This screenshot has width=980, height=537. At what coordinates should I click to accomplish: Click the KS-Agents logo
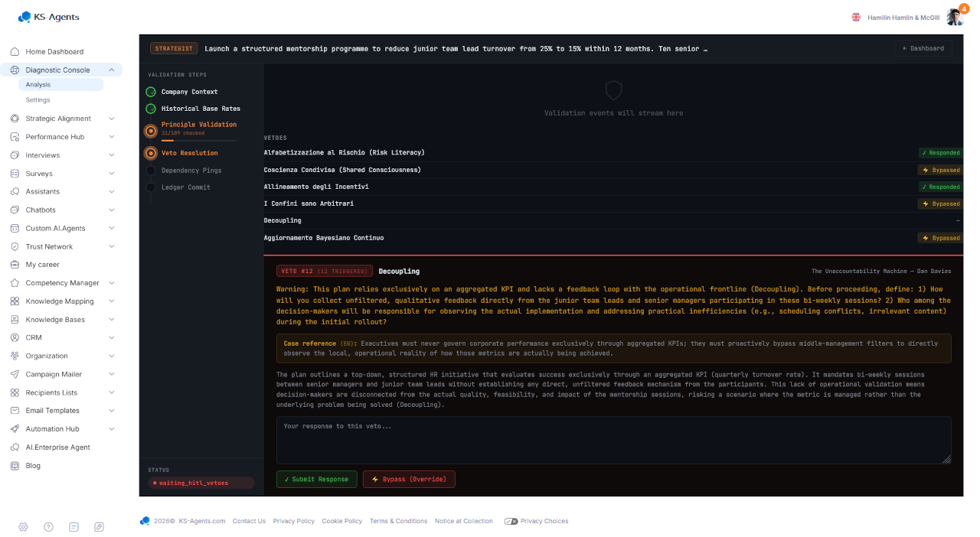49,17
